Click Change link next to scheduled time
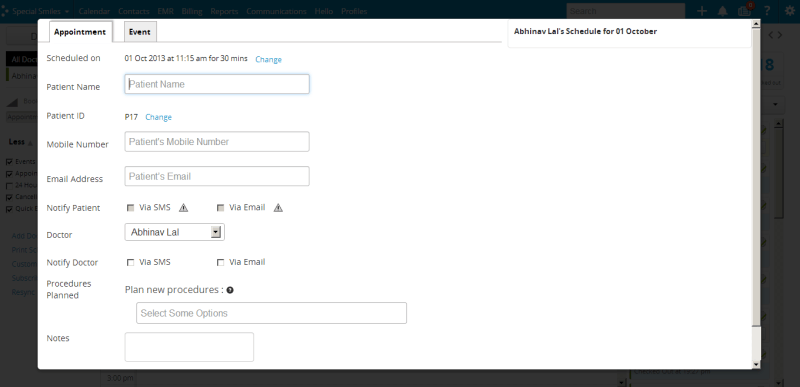The height and width of the screenshot is (387, 800). 268,59
